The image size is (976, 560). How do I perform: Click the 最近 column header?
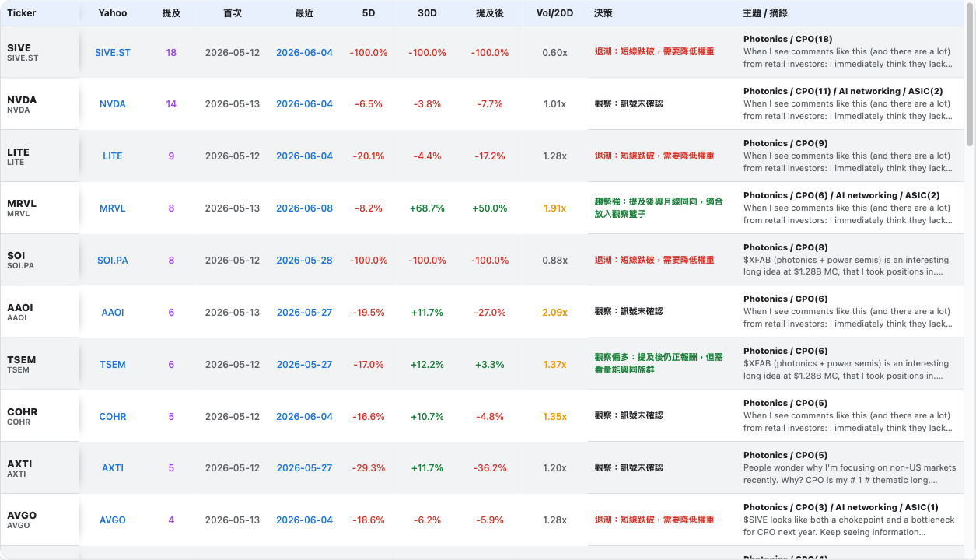(304, 13)
